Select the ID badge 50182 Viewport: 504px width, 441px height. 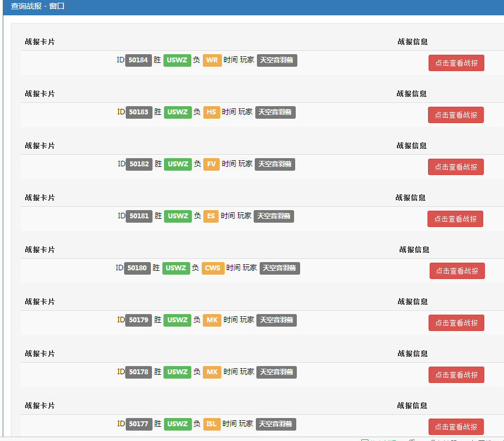(x=139, y=164)
